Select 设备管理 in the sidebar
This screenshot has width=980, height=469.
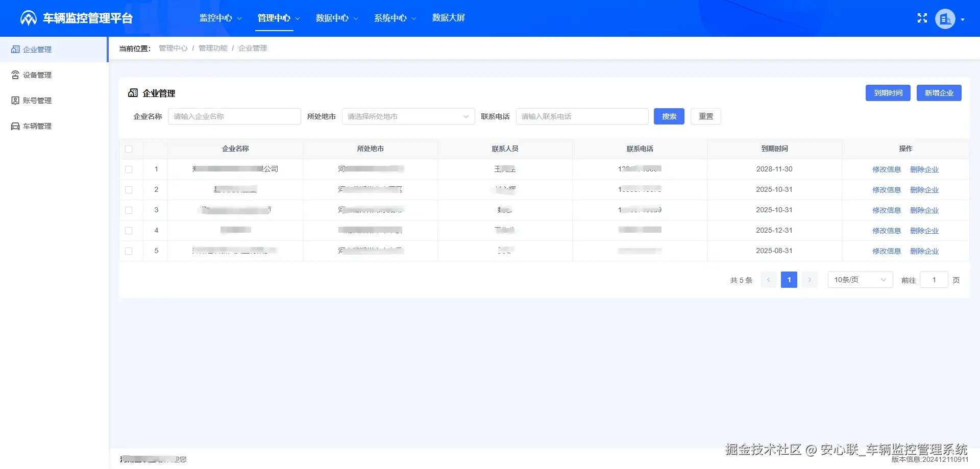coord(54,75)
